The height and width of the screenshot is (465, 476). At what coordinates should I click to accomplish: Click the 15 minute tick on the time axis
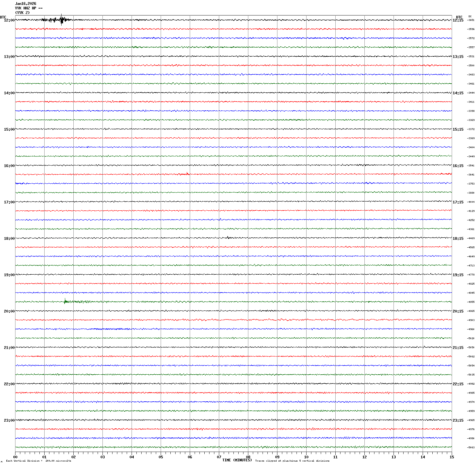[452, 457]
